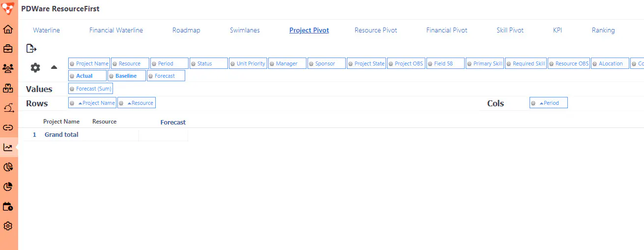Click the gear icon on Primary Skill chip
The image size is (644, 250).
pos(469,64)
